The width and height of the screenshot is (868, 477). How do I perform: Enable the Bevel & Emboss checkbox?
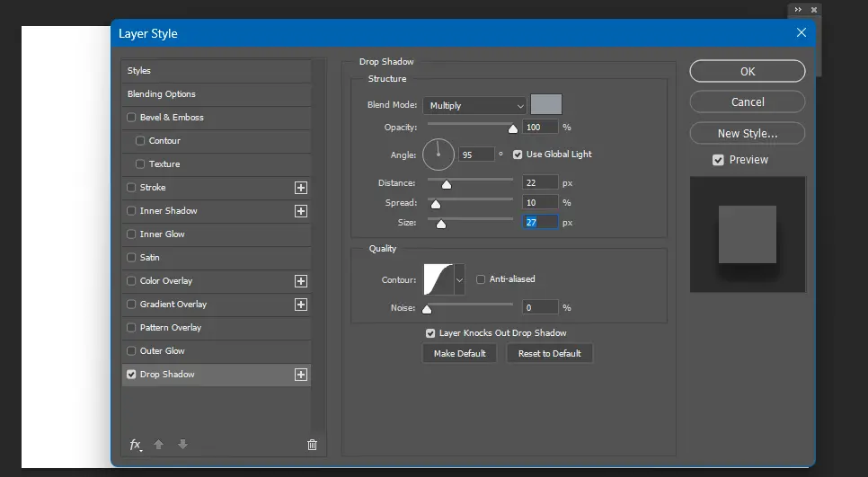(131, 118)
